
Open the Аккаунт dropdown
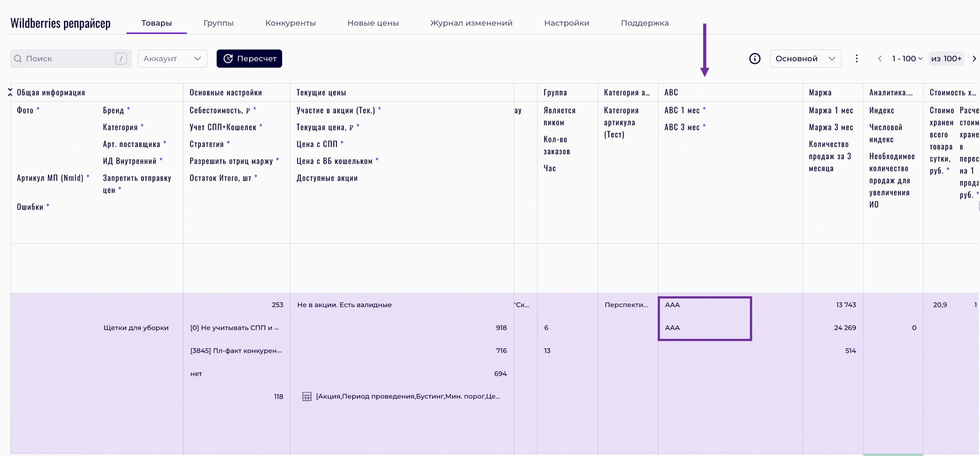point(172,59)
